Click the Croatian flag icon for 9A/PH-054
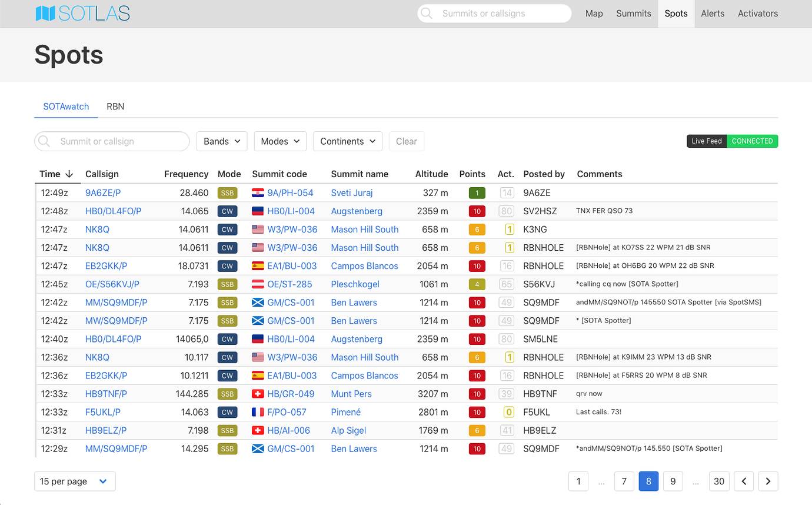Screen dimensions: 812x505 258,193
